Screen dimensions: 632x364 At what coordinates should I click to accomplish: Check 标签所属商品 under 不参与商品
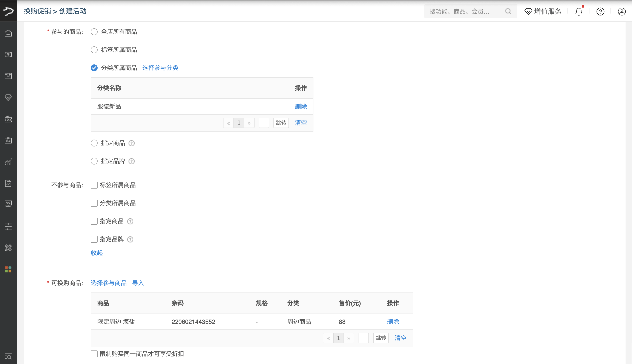pos(94,185)
